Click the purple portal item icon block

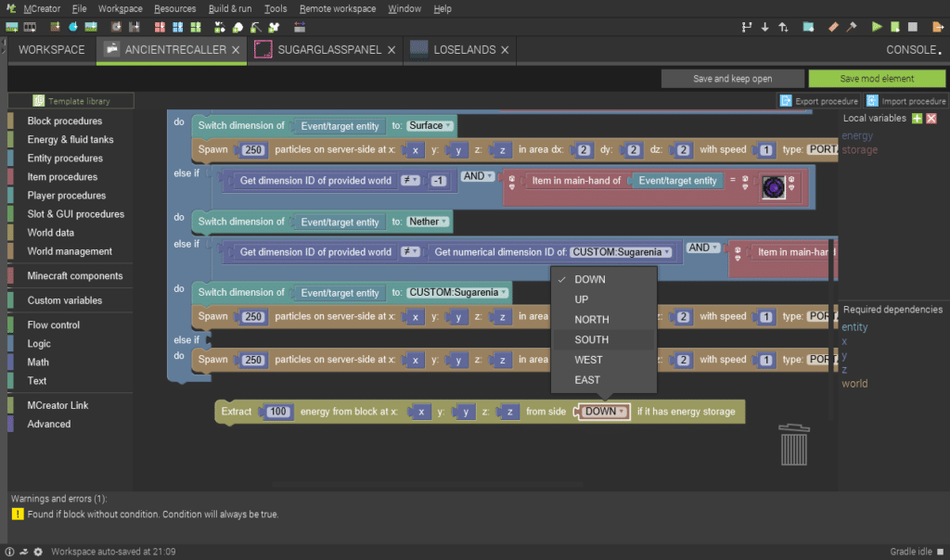(x=773, y=187)
